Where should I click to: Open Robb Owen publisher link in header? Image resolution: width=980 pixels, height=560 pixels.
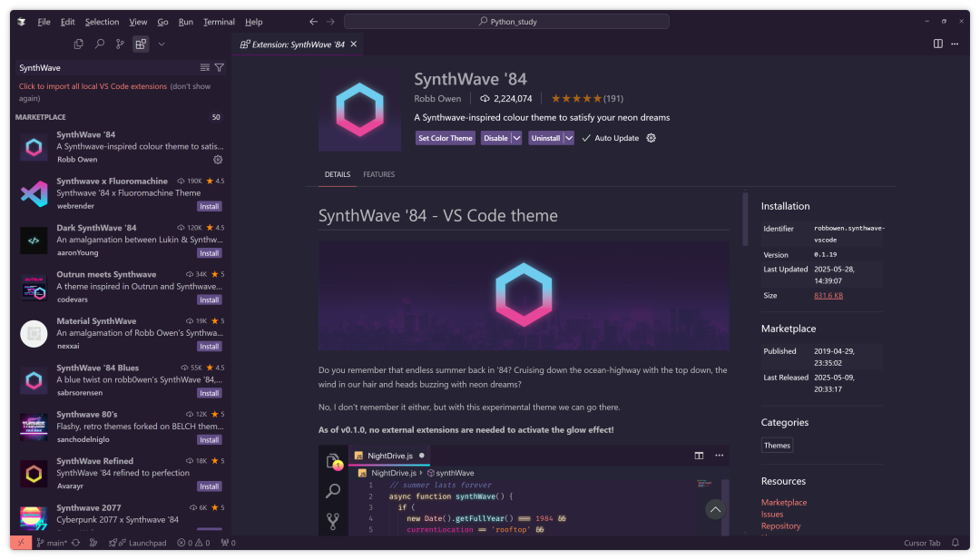(437, 99)
